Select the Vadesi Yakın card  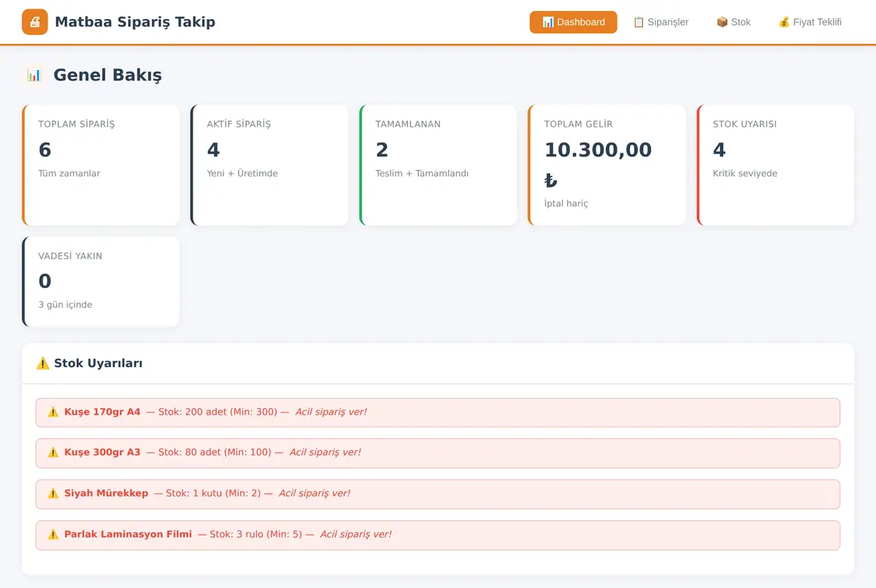[101, 282]
